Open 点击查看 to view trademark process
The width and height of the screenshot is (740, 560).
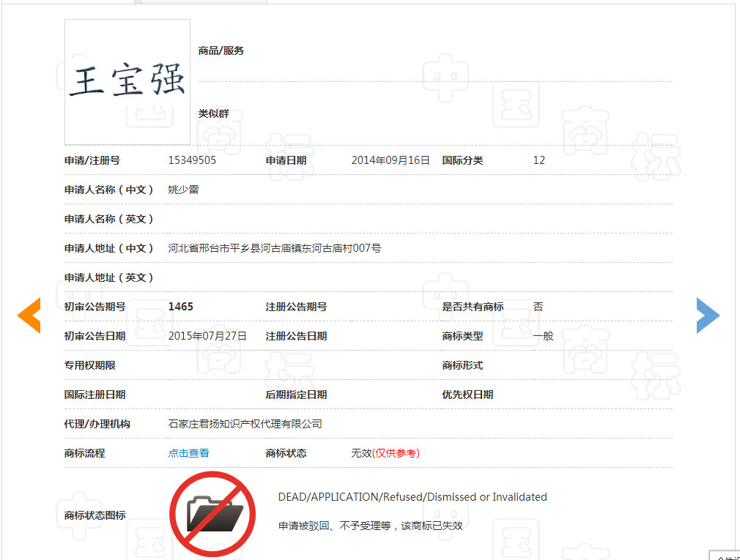tap(188, 453)
